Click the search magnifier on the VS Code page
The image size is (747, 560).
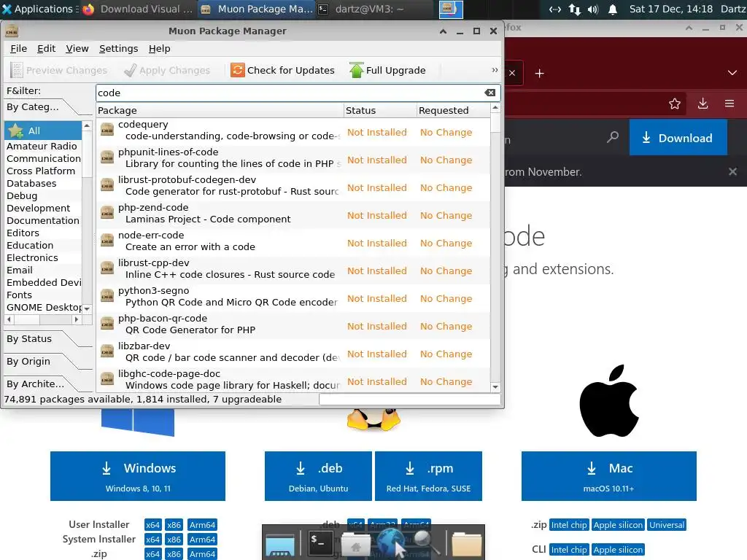pos(613,138)
